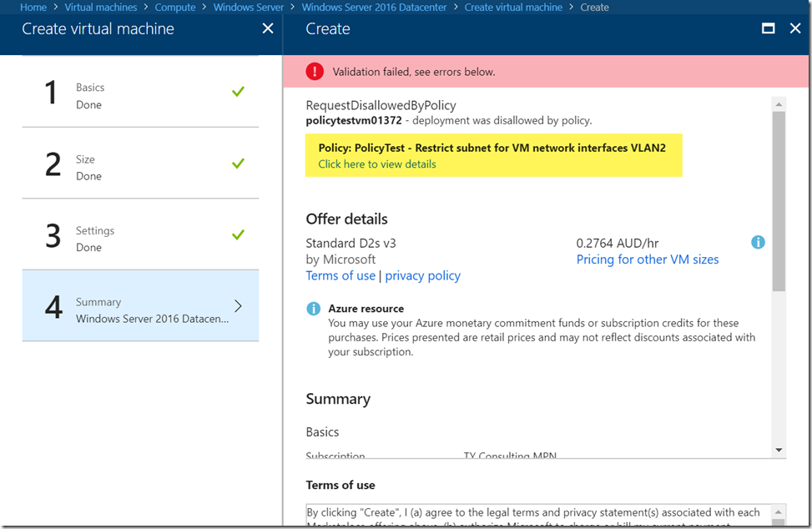
Task: Click the chevron arrow on Summary step
Action: pos(238,306)
